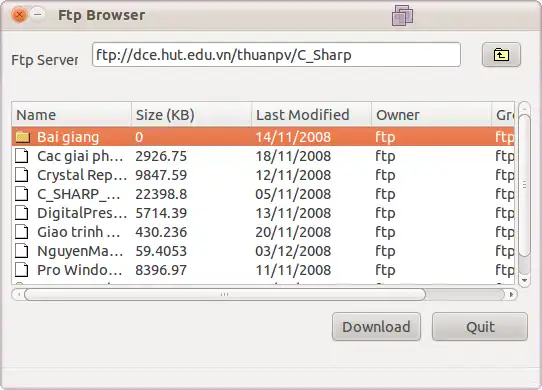Click the date 18/11/2008

point(293,156)
